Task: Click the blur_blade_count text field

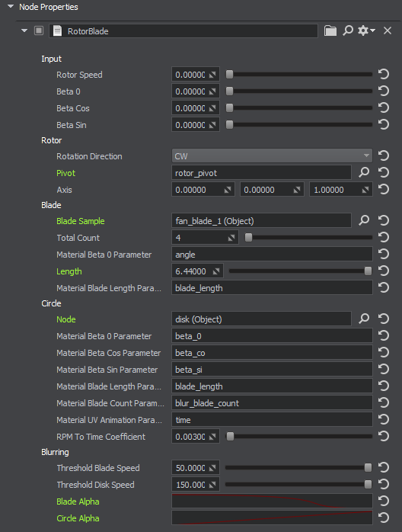Action: pyautogui.click(x=272, y=403)
